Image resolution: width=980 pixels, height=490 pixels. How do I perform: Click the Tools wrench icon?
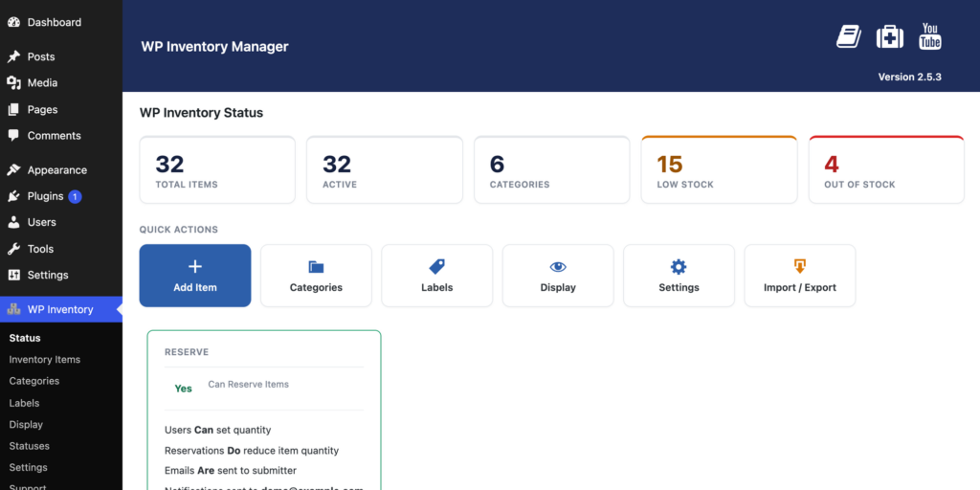click(x=13, y=249)
